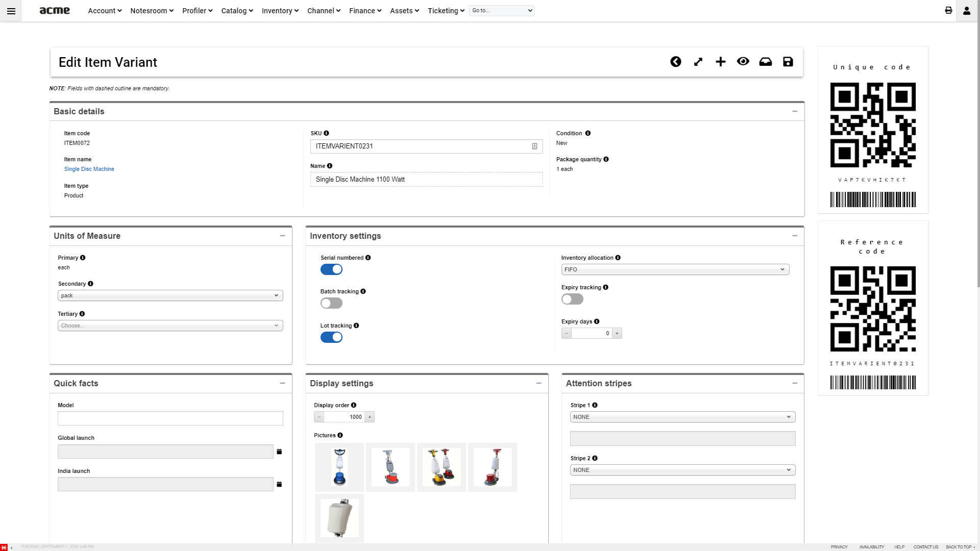Open the Notesroom menu
This screenshot has height=551, width=980.
152,11
